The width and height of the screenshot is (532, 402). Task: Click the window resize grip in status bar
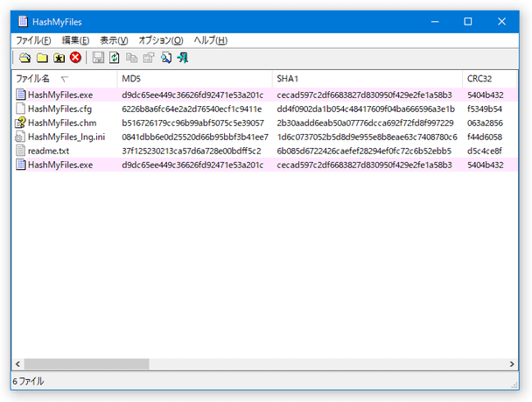[x=514, y=384]
